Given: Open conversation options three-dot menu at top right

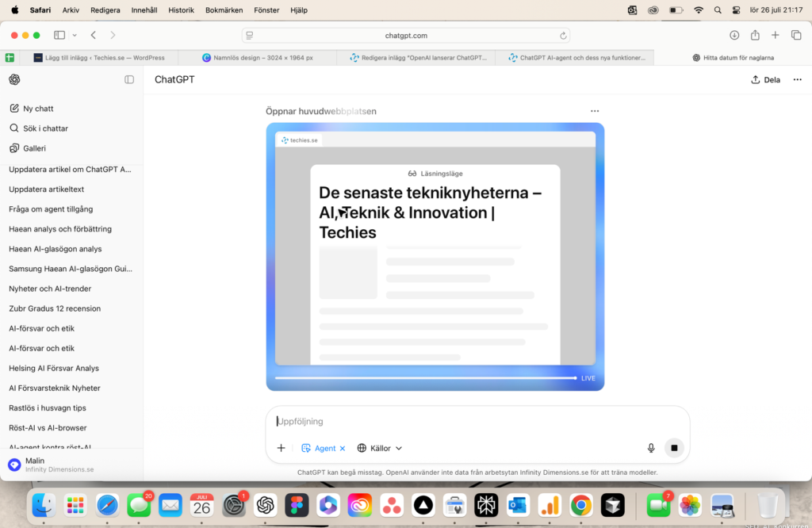Looking at the screenshot, I should [x=798, y=80].
